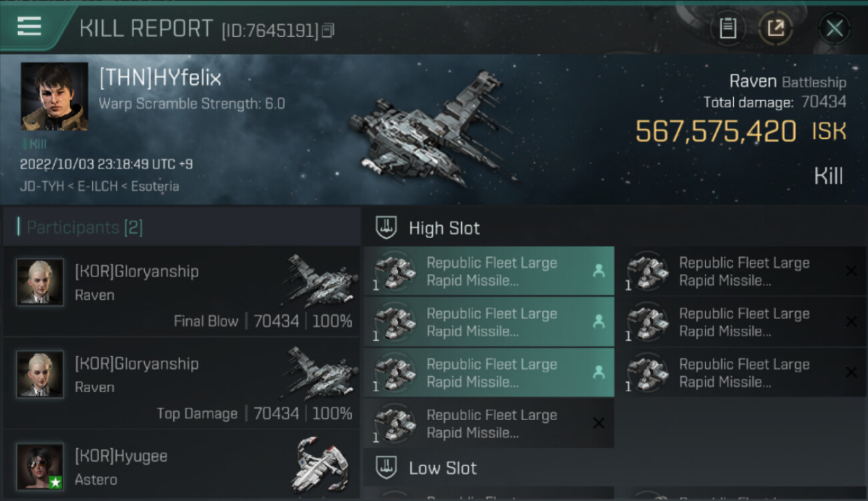Click the Low Slot shield icon
Viewport: 868px width, 501px height.
[x=386, y=468]
